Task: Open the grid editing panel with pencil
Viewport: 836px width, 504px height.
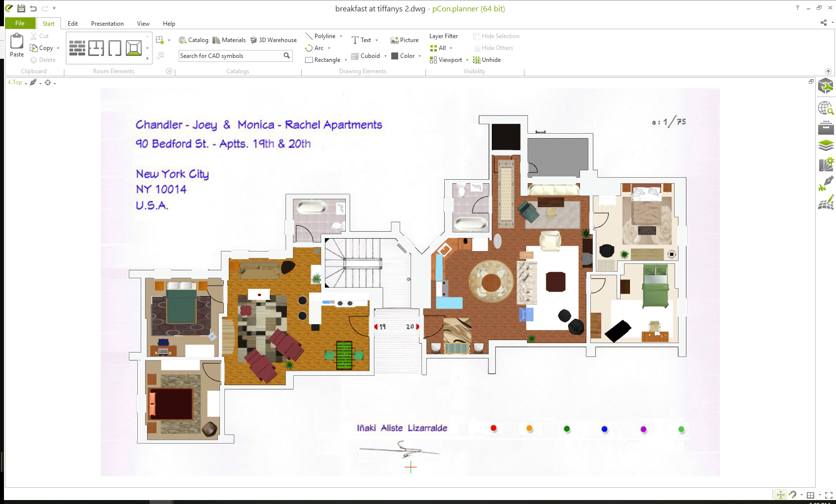Action: tap(826, 202)
